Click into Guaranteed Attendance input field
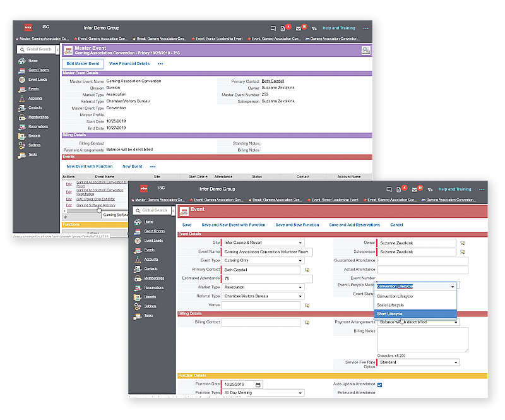Image resolution: width=505 pixels, height=420 pixels. 422,261
